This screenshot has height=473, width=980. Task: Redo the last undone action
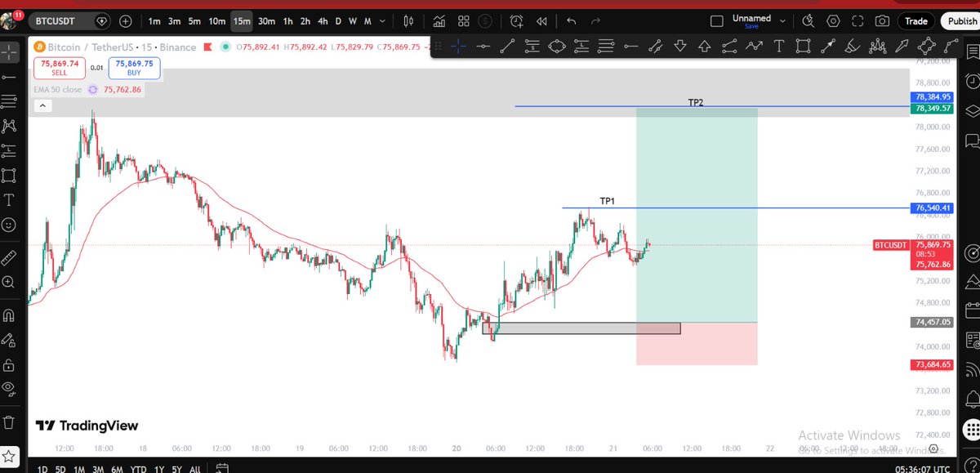coord(595,21)
